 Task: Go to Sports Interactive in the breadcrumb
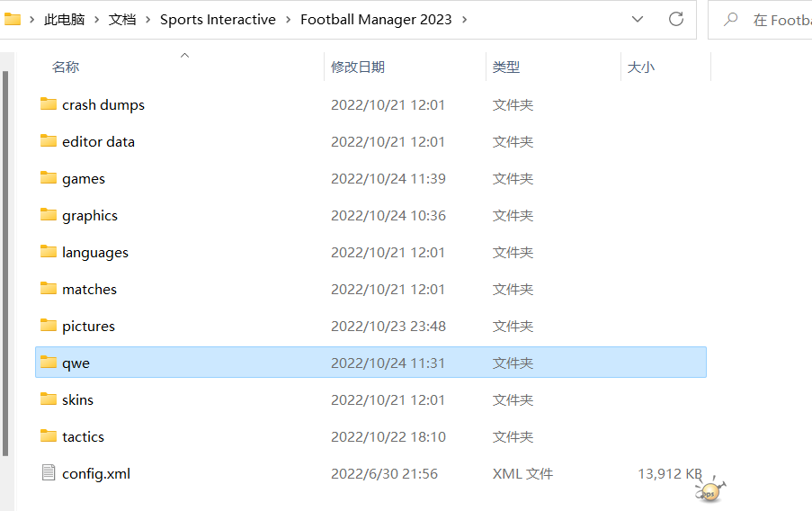[x=218, y=20]
